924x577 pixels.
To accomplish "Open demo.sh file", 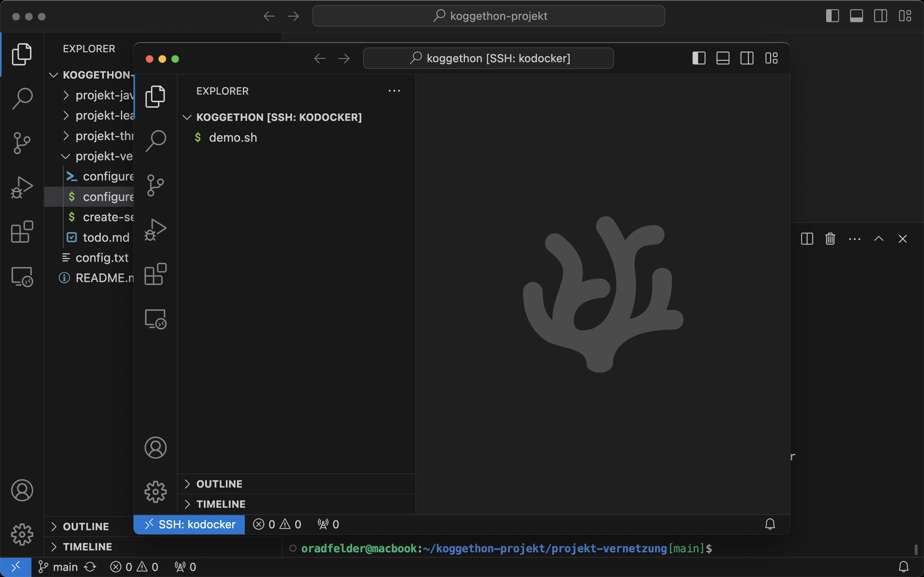I will [233, 138].
